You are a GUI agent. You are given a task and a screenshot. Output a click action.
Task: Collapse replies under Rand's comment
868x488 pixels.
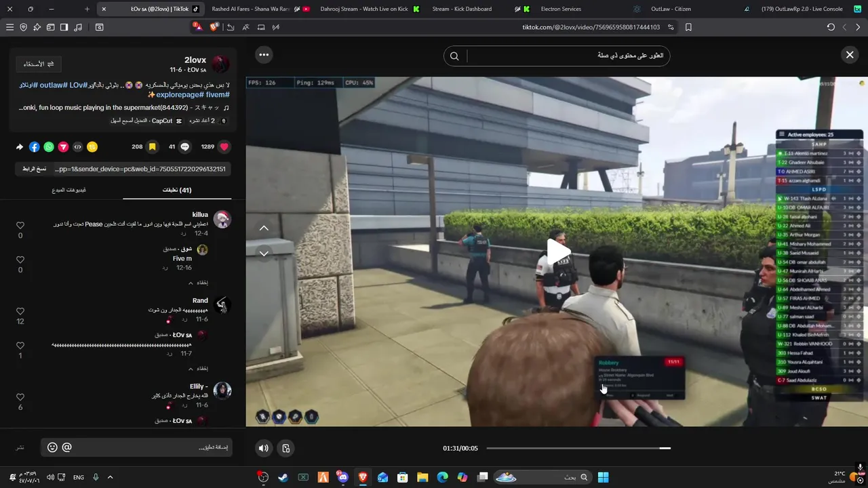pyautogui.click(x=198, y=368)
